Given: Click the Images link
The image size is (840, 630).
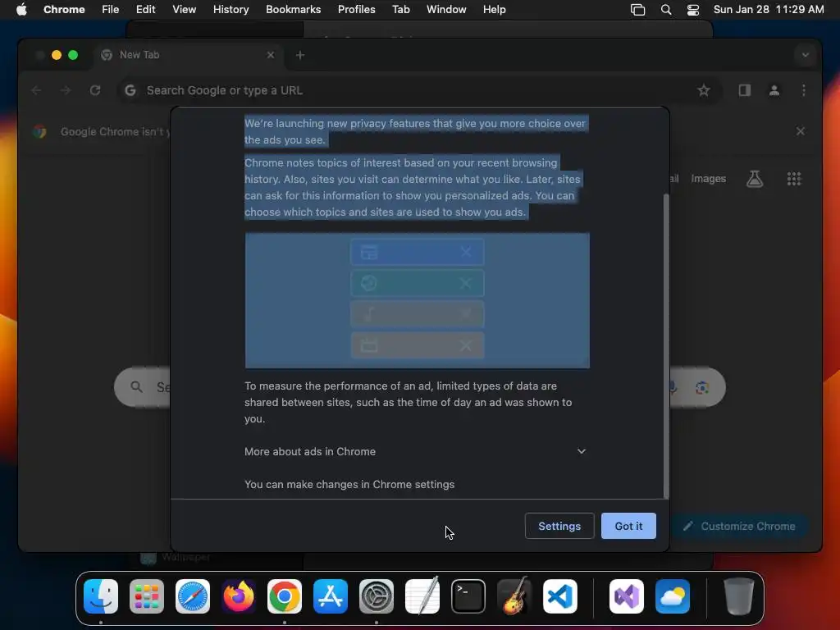Looking at the screenshot, I should click(708, 179).
